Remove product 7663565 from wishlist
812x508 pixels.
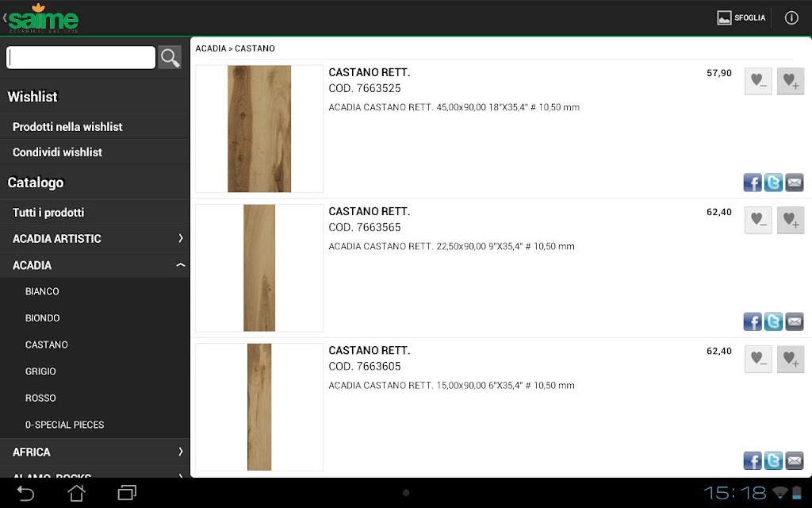pyautogui.click(x=758, y=220)
